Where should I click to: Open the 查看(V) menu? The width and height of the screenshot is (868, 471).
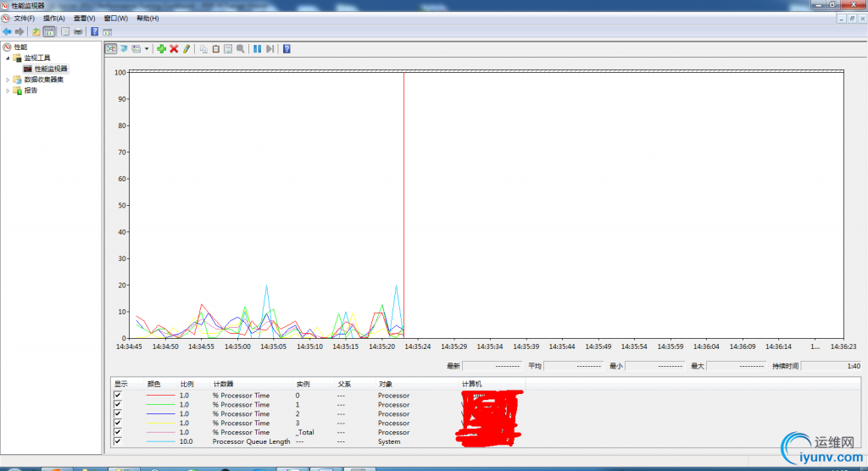84,18
